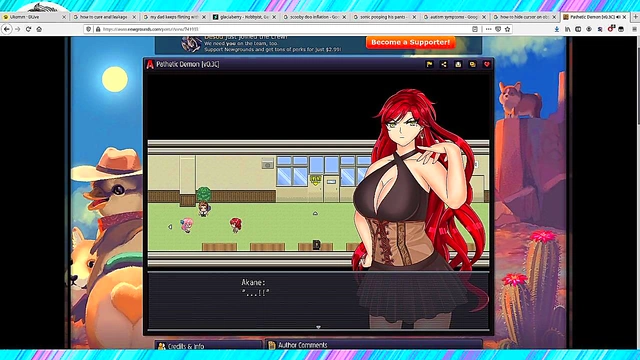Open the Library bookshelf icon in the toolbar
Viewport: 640px width, 360px height.
[568, 29]
